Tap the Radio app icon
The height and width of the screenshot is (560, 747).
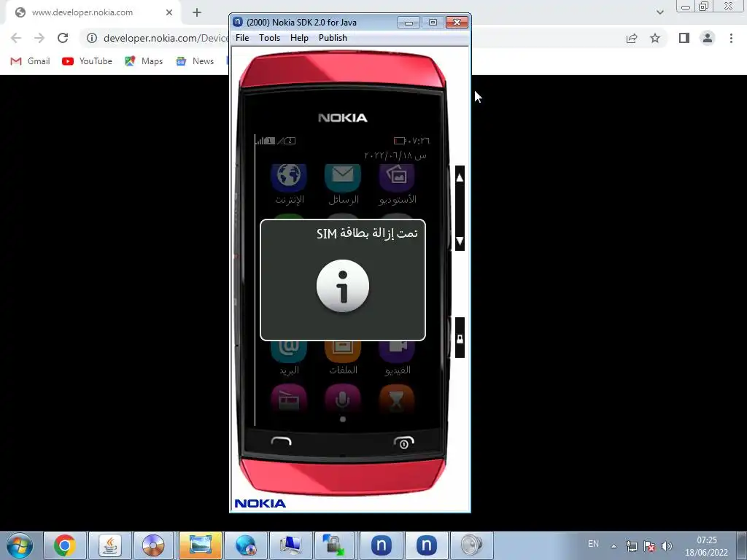pyautogui.click(x=289, y=399)
